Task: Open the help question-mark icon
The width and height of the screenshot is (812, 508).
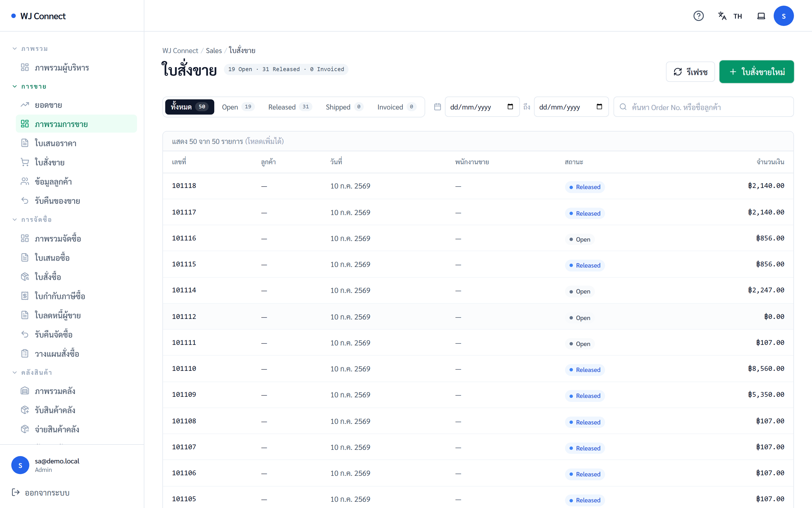Action: [698, 16]
